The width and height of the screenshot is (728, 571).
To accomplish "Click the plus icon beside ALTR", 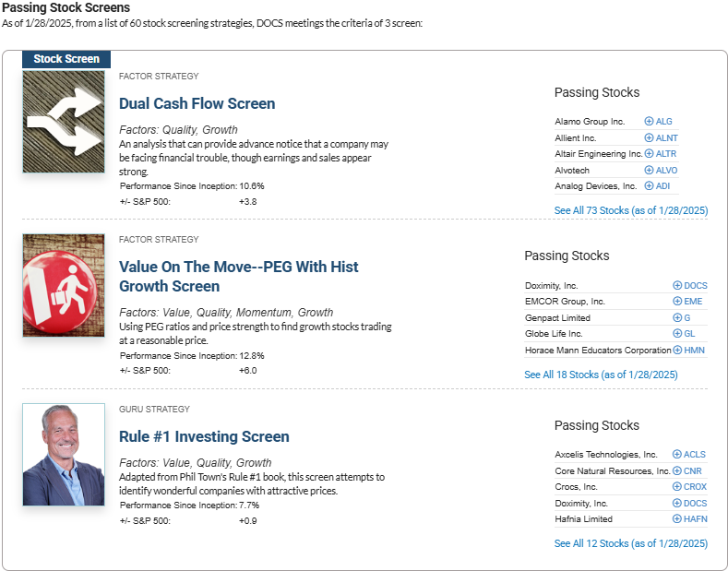I will click(649, 154).
